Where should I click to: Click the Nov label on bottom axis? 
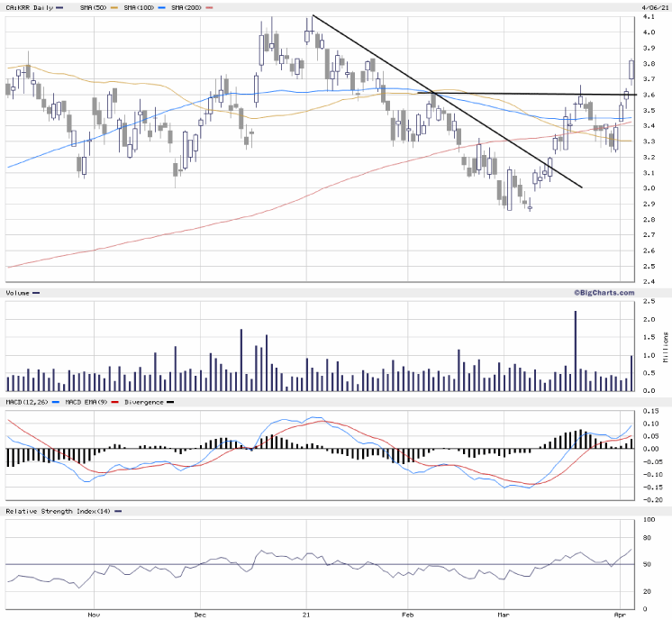pos(93,613)
